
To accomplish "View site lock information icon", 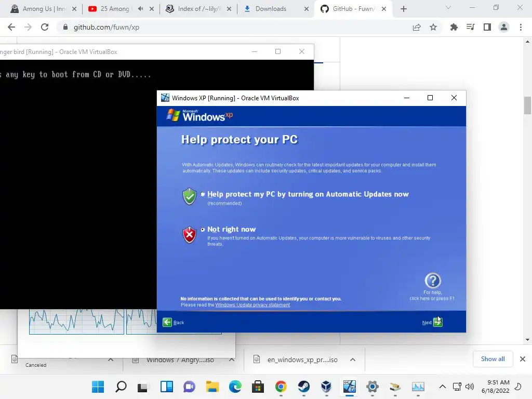I will click(65, 27).
